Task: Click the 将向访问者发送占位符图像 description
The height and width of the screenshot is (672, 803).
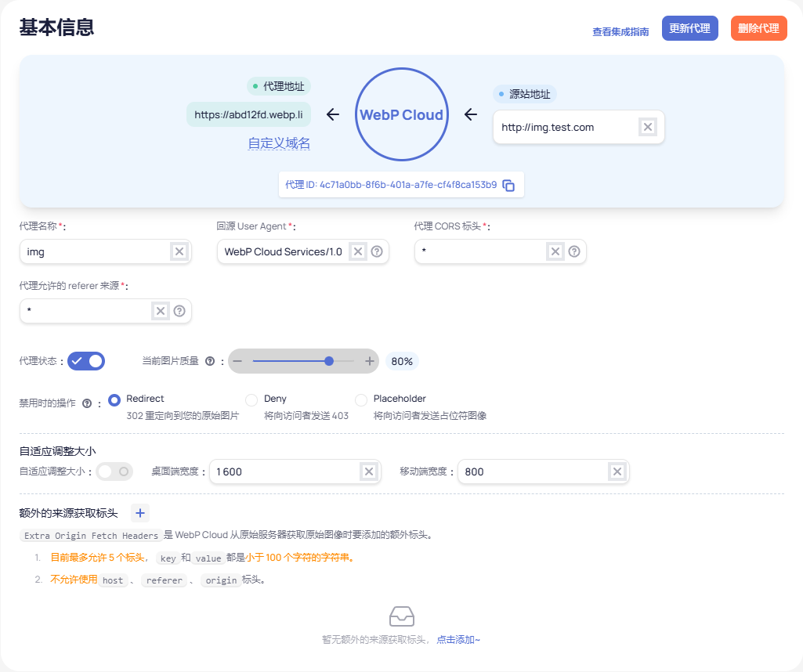Action: (430, 416)
